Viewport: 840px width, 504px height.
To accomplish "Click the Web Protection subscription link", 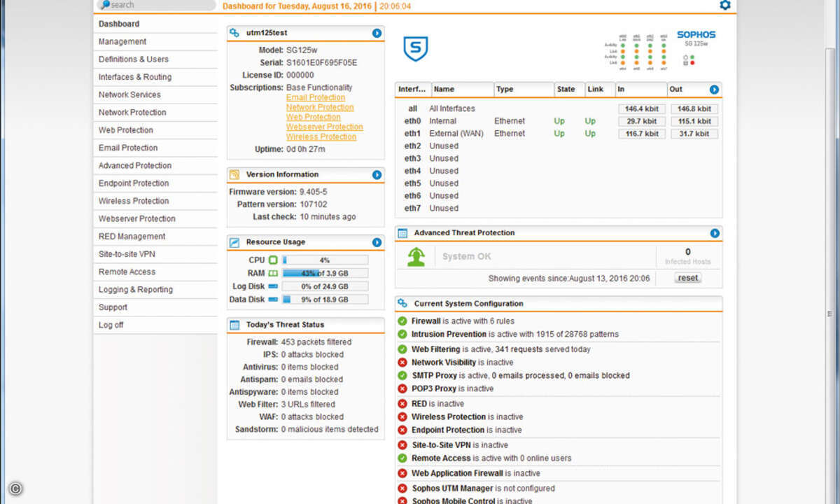I will (x=314, y=118).
